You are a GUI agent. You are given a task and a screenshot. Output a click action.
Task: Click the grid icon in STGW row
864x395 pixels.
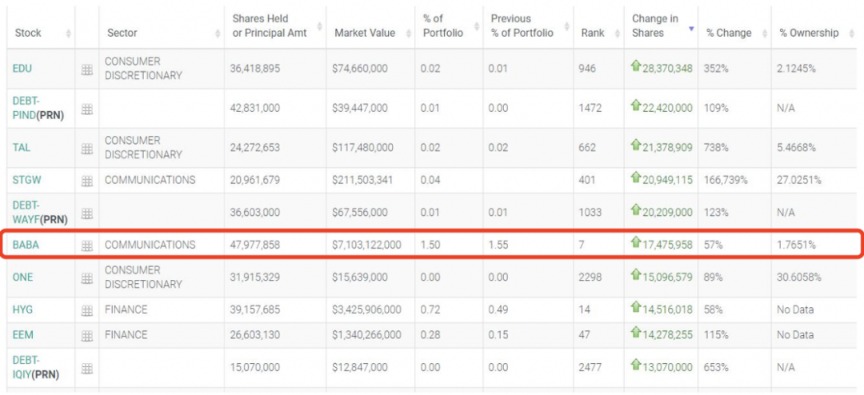[87, 181]
